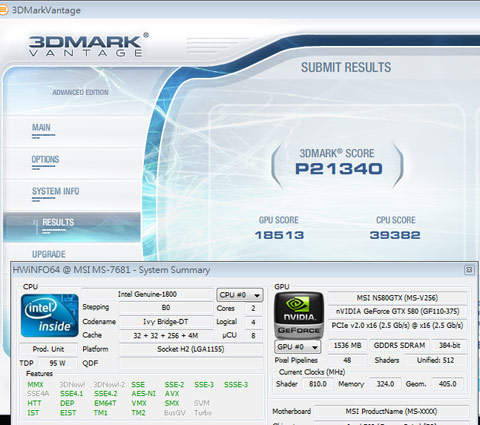The height and width of the screenshot is (425, 480).
Task: Click the Motherboard MSI ProductName field
Action: (x=391, y=411)
